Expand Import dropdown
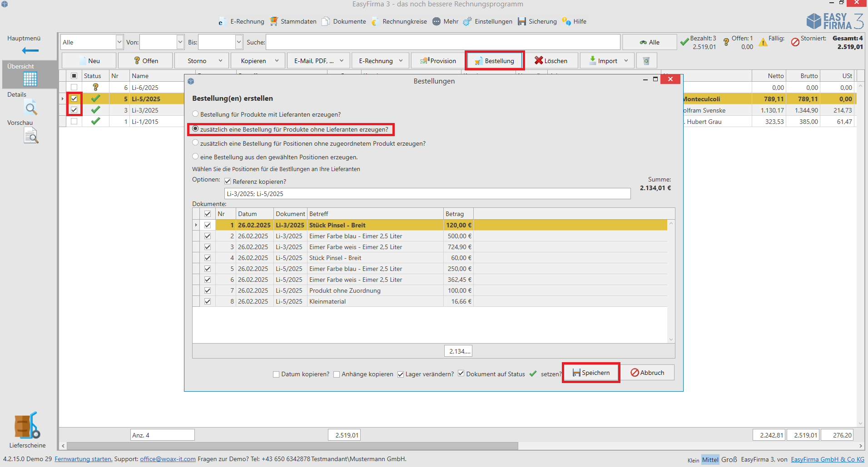The height and width of the screenshot is (467, 868). tap(626, 61)
